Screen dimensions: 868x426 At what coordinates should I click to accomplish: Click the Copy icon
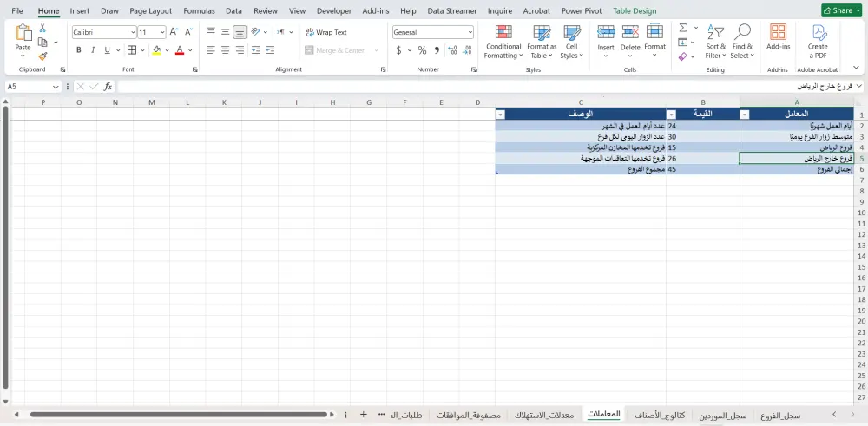[x=43, y=42]
